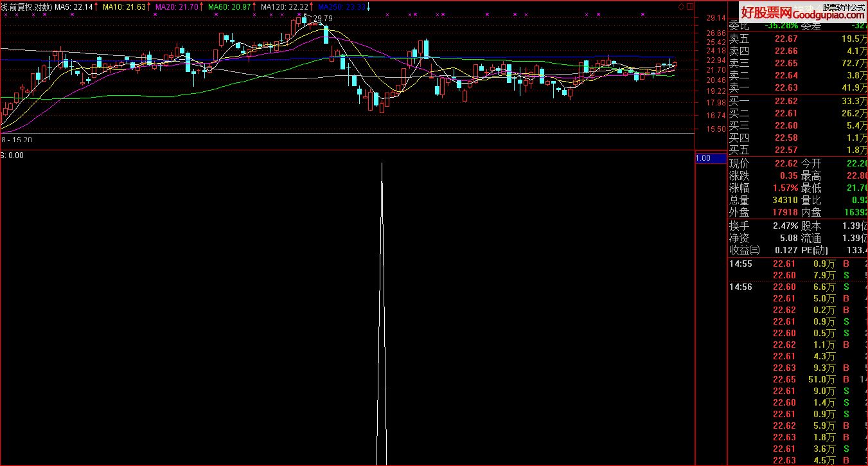868x466 pixels.
Task: Click the 24.18 price axis label
Action: coord(715,51)
